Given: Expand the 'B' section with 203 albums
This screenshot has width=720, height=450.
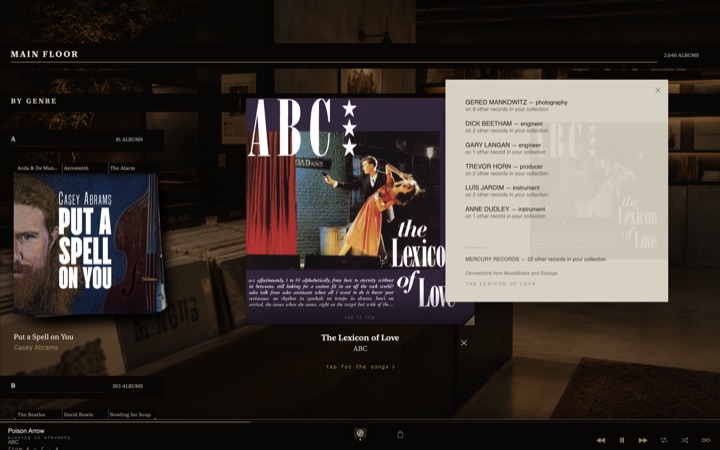Looking at the screenshot, I should tap(82, 386).
